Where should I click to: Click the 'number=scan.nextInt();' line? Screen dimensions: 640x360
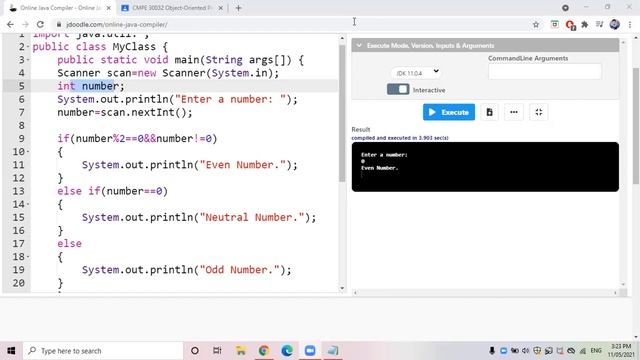124,112
